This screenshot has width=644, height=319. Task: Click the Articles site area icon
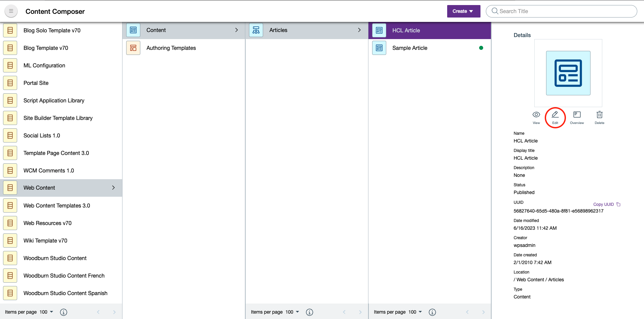(x=256, y=30)
